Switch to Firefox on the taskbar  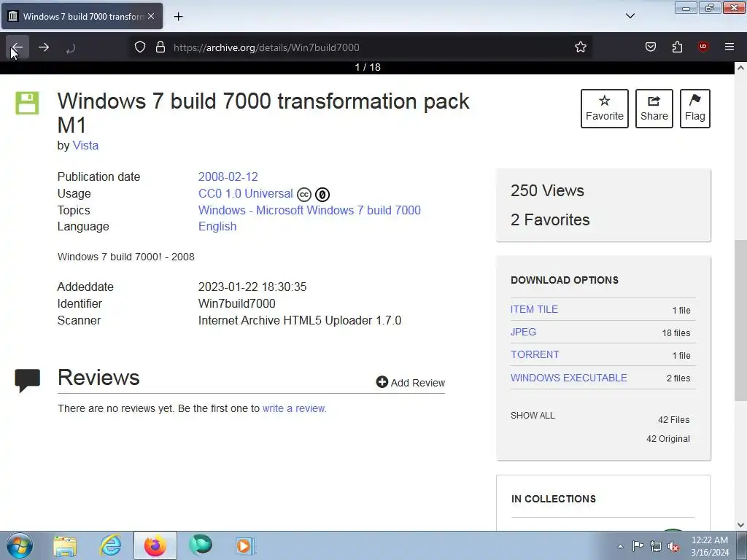[155, 545]
